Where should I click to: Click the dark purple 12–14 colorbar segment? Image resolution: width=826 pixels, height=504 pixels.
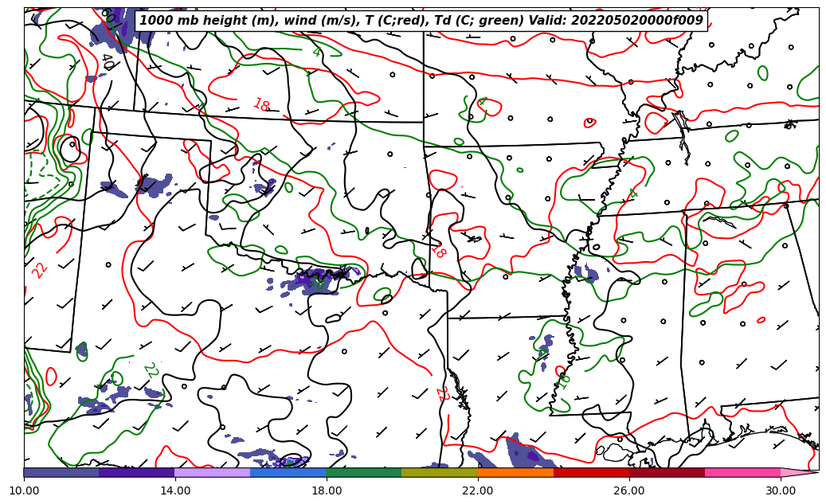136,472
